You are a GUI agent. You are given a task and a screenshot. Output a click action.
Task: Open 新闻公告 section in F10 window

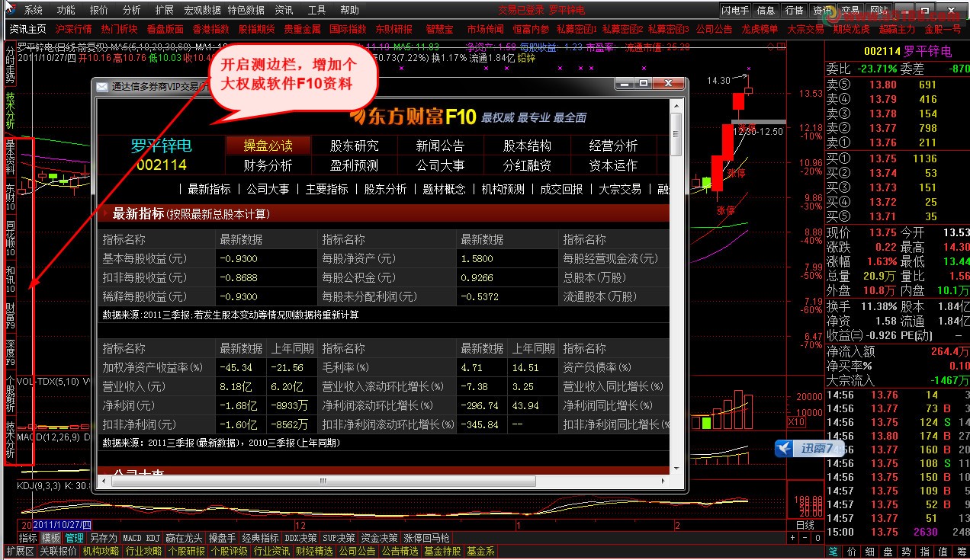(441, 146)
